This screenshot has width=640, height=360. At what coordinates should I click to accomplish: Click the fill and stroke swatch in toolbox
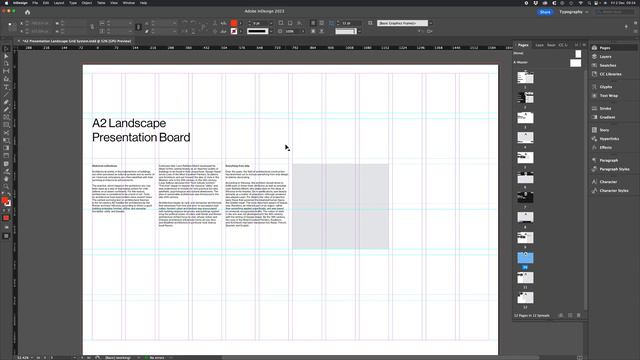[x=6, y=201]
